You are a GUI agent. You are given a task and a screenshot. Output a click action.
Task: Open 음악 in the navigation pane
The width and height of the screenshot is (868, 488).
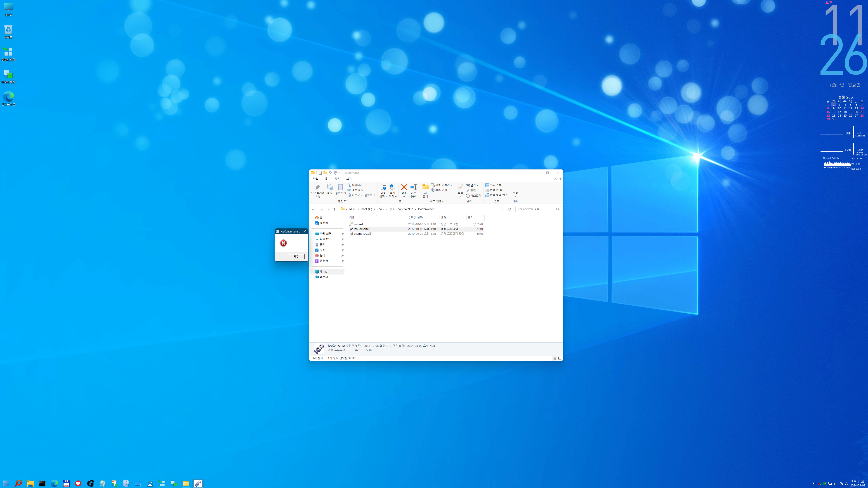click(320, 255)
